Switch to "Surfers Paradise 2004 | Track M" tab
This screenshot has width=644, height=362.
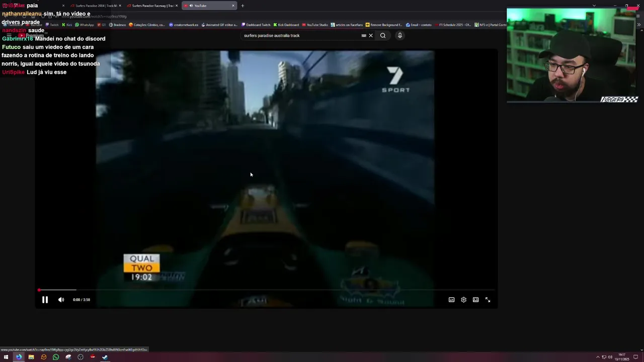[96, 6]
